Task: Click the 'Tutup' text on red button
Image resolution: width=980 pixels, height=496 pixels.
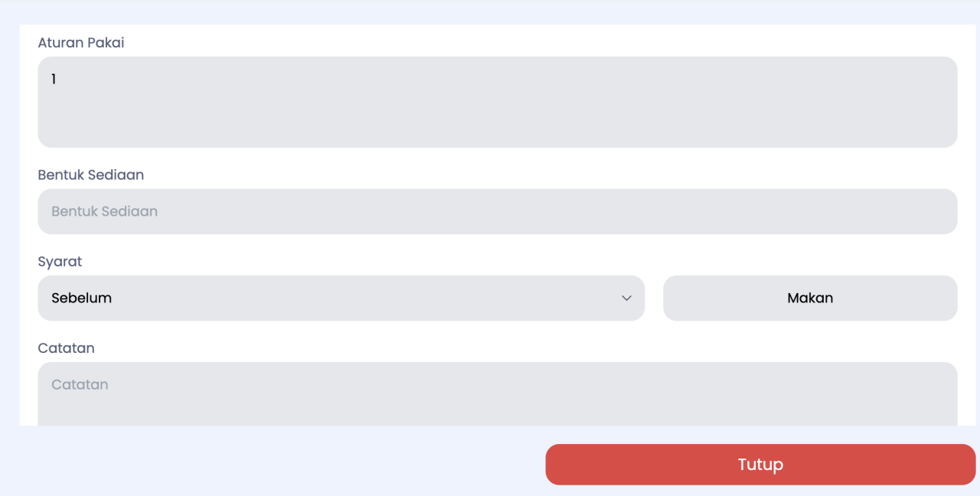Action: point(760,465)
